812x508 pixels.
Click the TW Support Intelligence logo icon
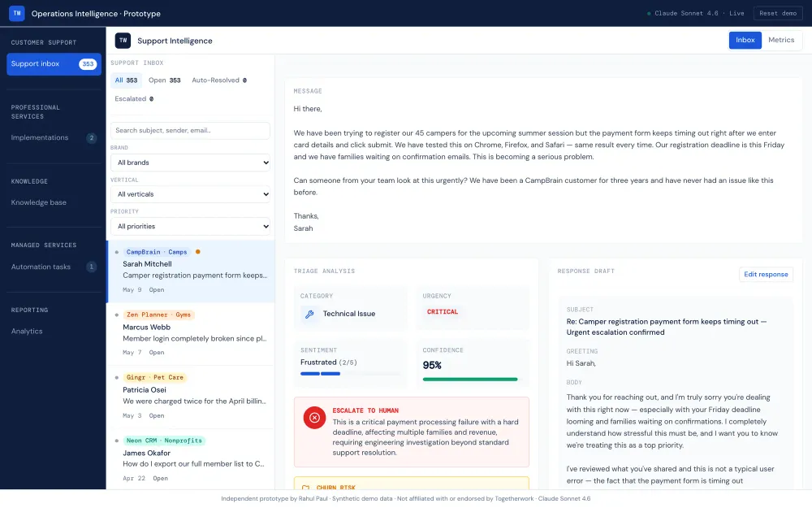[123, 41]
